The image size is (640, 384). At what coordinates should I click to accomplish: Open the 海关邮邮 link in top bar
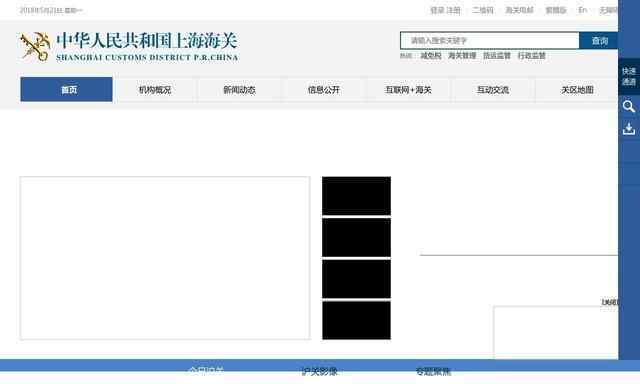click(519, 10)
